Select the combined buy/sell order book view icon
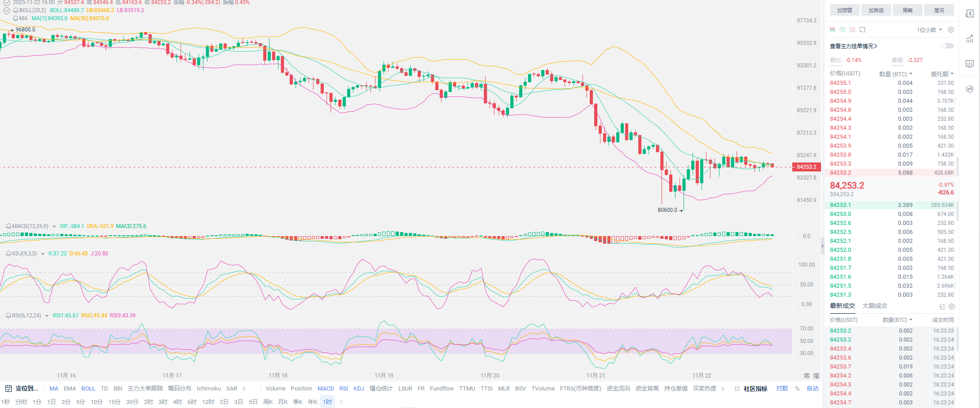 click(x=832, y=30)
